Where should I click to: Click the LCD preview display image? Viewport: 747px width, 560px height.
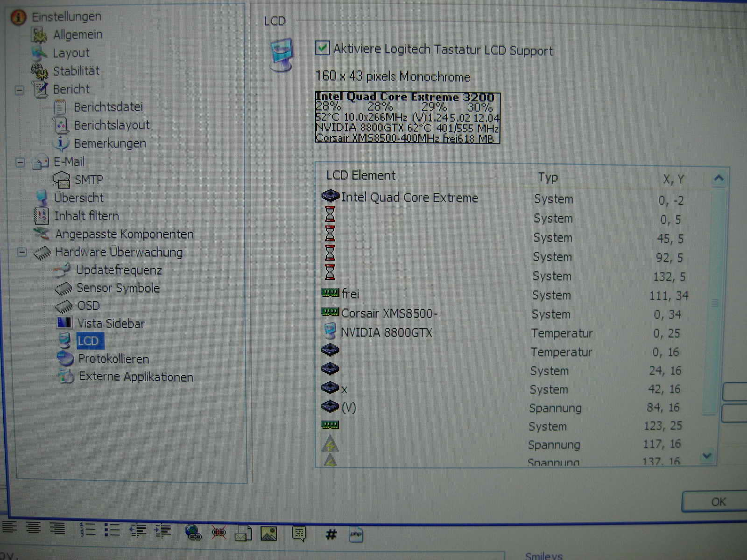point(408,118)
